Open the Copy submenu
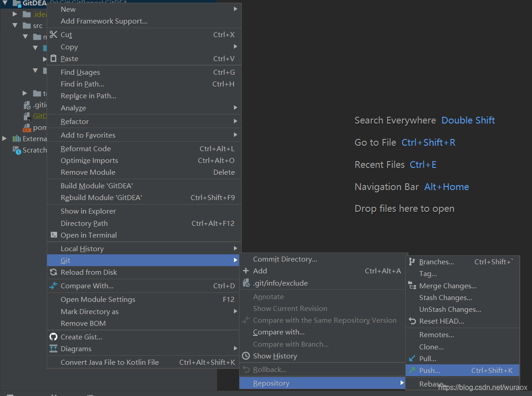The width and height of the screenshot is (532, 396). coord(144,47)
